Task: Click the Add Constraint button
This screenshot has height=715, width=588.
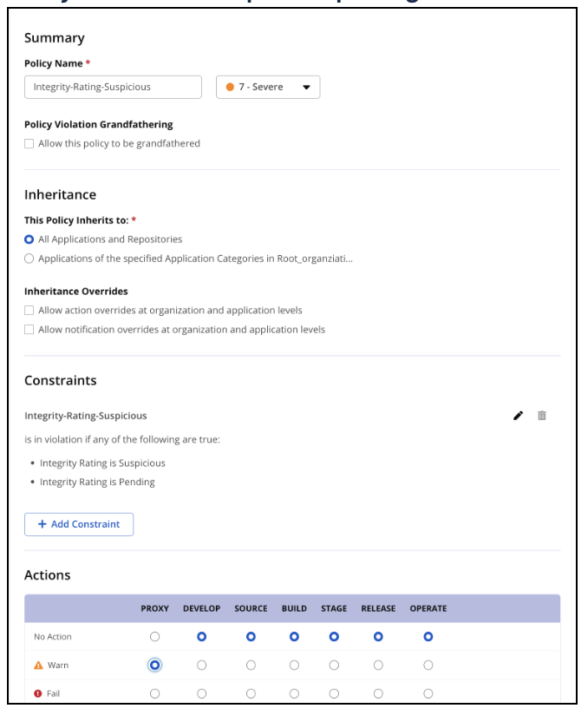Action: 79,524
